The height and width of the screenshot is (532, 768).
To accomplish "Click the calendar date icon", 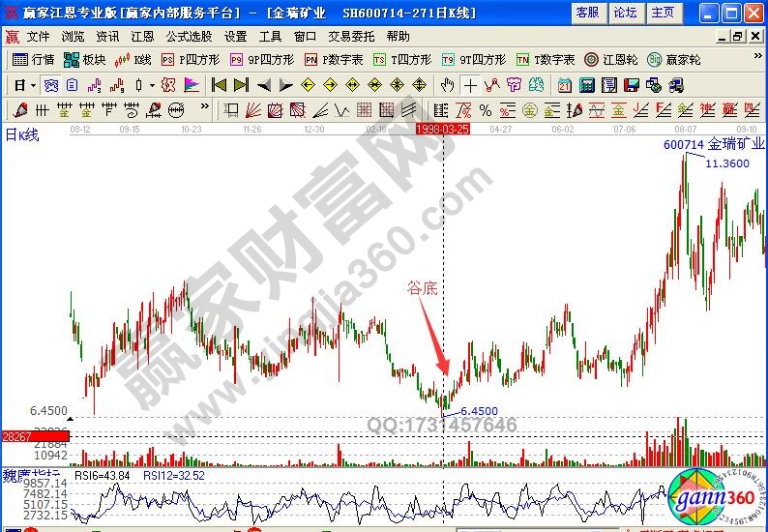I will 564,84.
